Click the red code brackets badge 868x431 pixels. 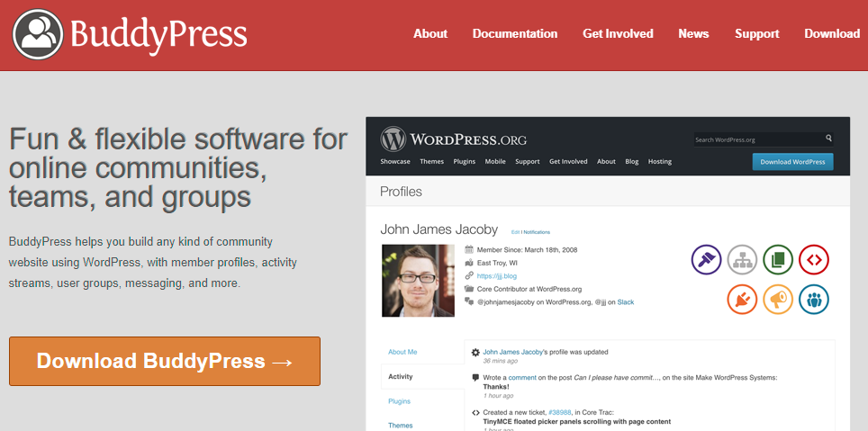pyautogui.click(x=814, y=259)
